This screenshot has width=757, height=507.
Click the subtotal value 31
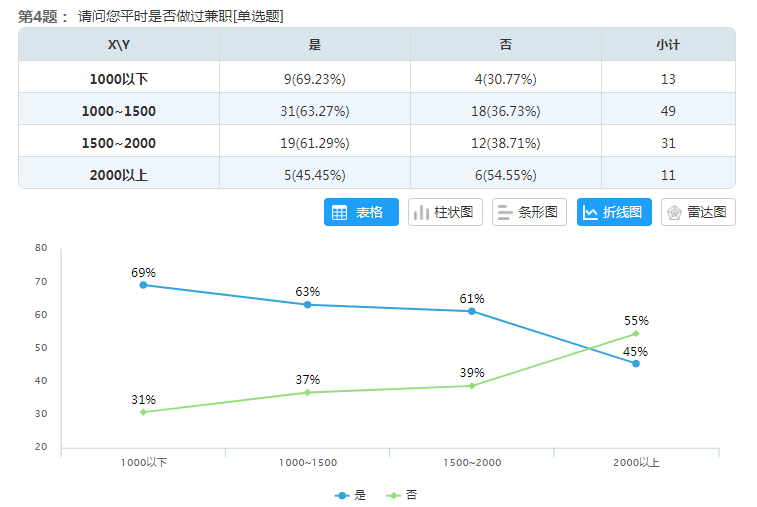point(668,143)
